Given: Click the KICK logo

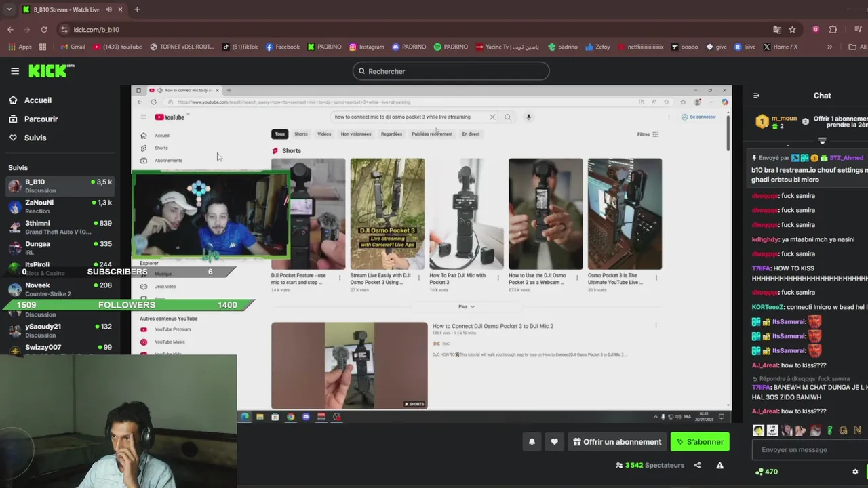Looking at the screenshot, I should (52, 70).
